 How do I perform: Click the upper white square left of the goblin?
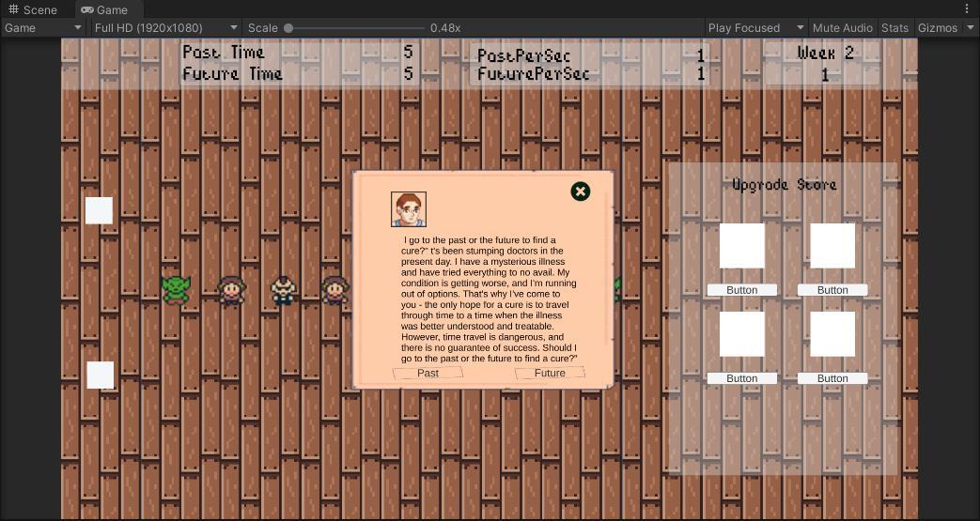coord(99,210)
